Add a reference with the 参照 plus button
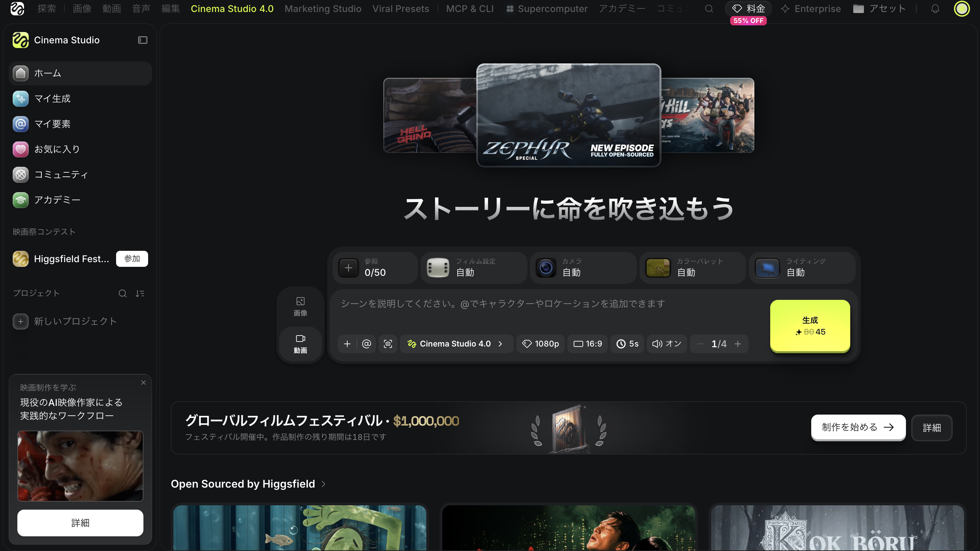The height and width of the screenshot is (551, 980). pos(349,268)
